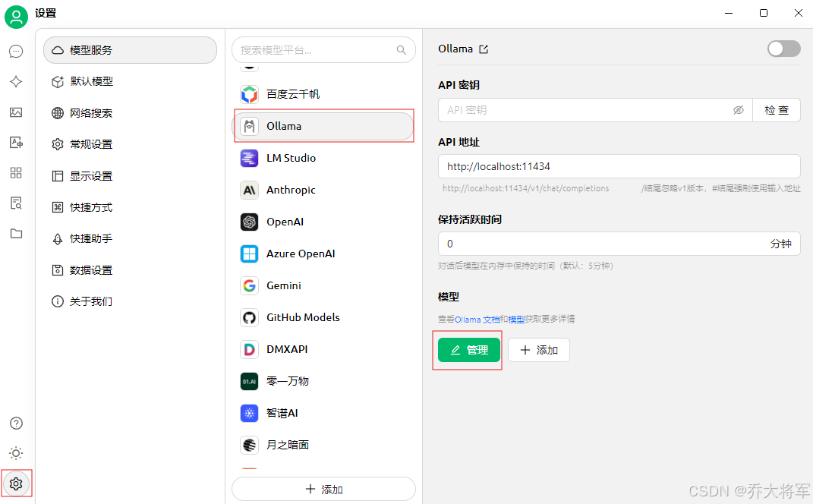This screenshot has height=504, width=813.
Task: Click the search magnifier icon
Action: tap(402, 50)
